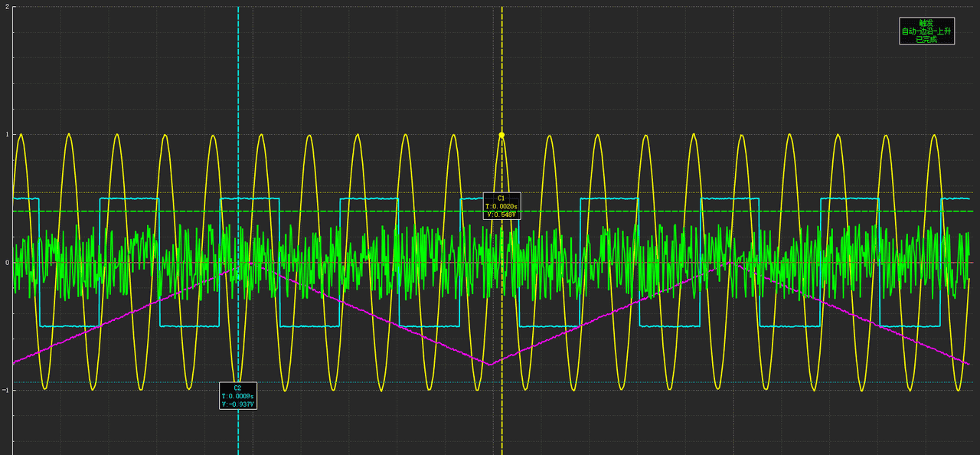The height and width of the screenshot is (455, 980).
Task: Select the yellow dashed C1 vertical cursor line
Action: [x=501, y=77]
